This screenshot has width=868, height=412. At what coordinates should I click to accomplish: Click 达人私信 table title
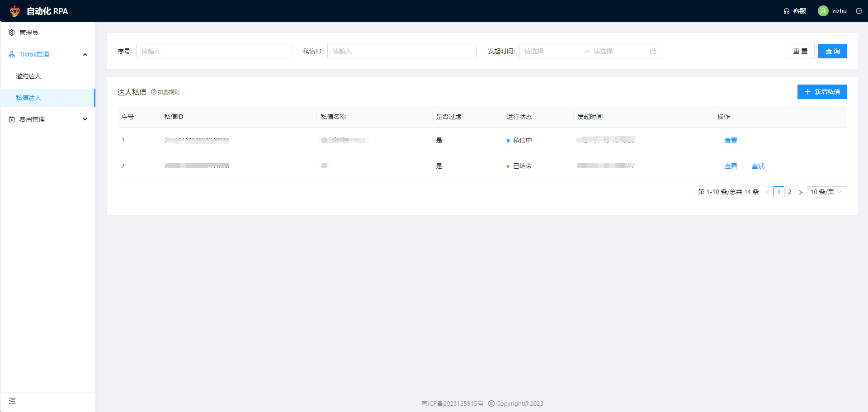click(132, 92)
